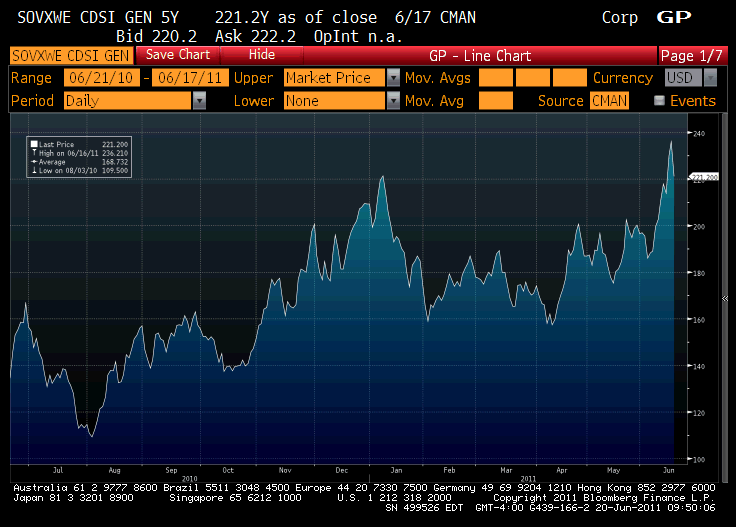The height and width of the screenshot is (527, 736).
Task: Click the USD currency field
Action: tap(683, 77)
